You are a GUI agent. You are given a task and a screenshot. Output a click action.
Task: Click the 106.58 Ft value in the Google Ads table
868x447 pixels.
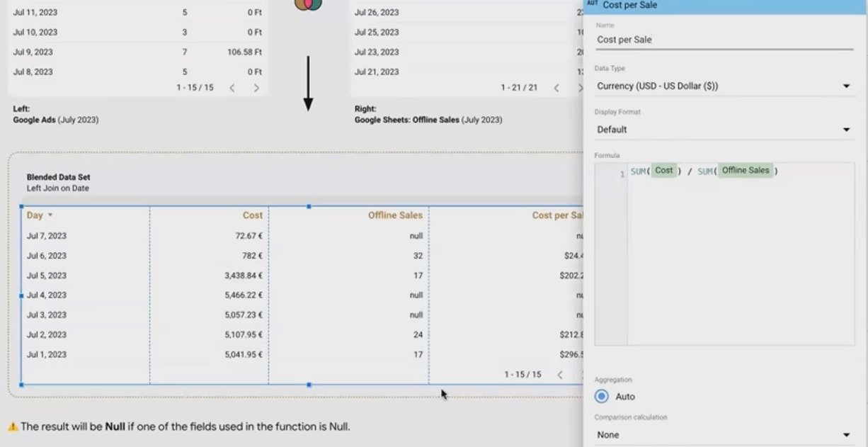click(244, 52)
